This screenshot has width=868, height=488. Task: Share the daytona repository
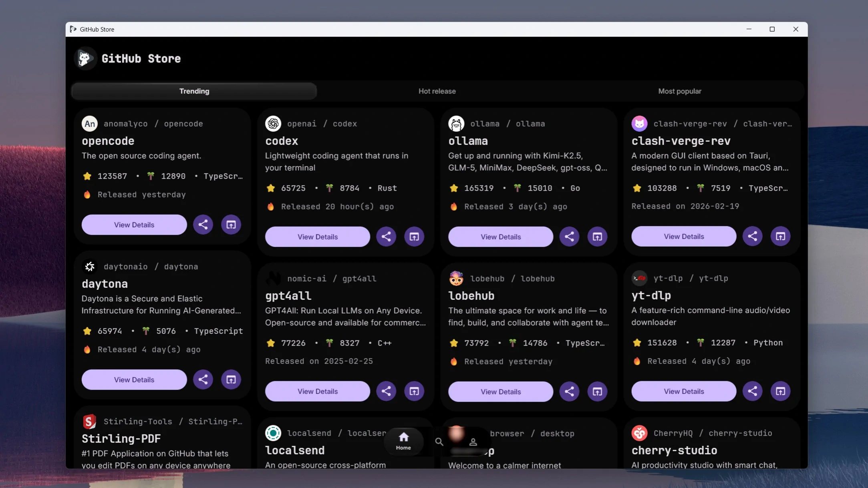point(203,380)
